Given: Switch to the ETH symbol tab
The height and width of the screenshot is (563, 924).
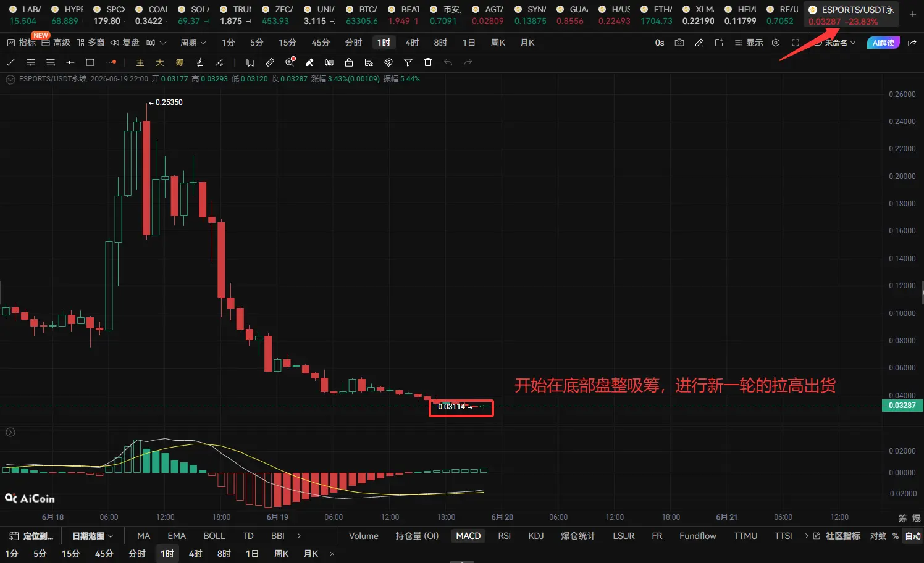Looking at the screenshot, I should pyautogui.click(x=656, y=15).
